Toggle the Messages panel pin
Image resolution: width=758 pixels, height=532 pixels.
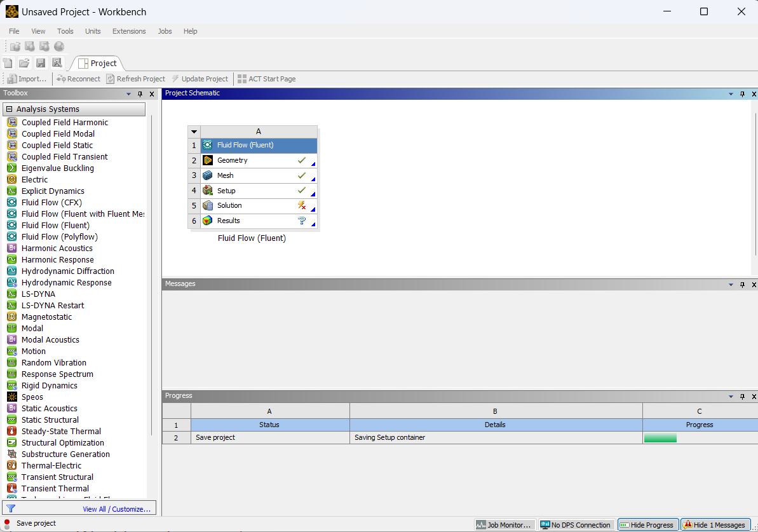click(x=743, y=284)
